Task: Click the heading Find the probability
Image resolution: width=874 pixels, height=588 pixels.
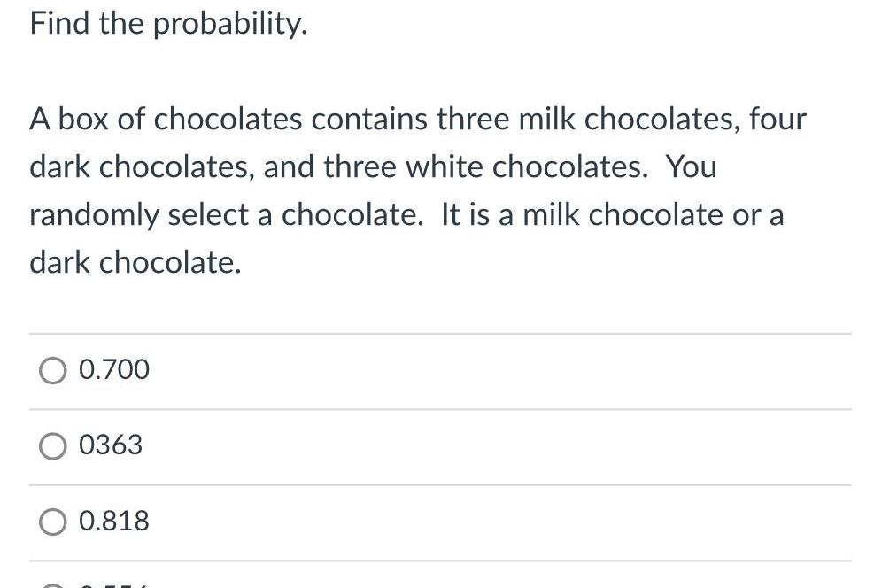Action: pos(168,23)
